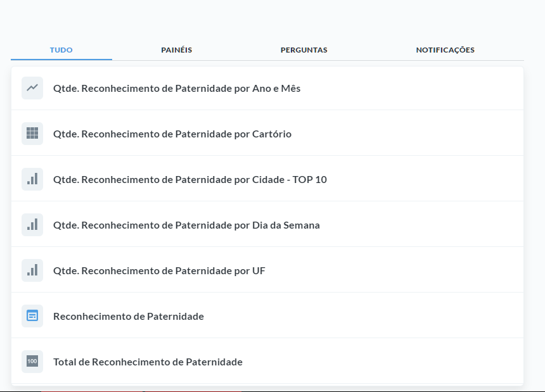
Task: Click the bar chart icon for Cidade TOP 10
Action: 32,179
